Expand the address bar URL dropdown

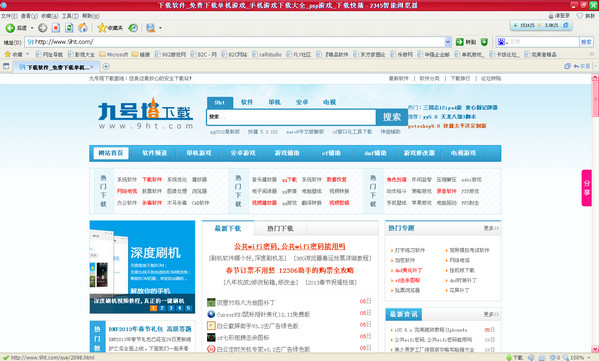(448, 42)
